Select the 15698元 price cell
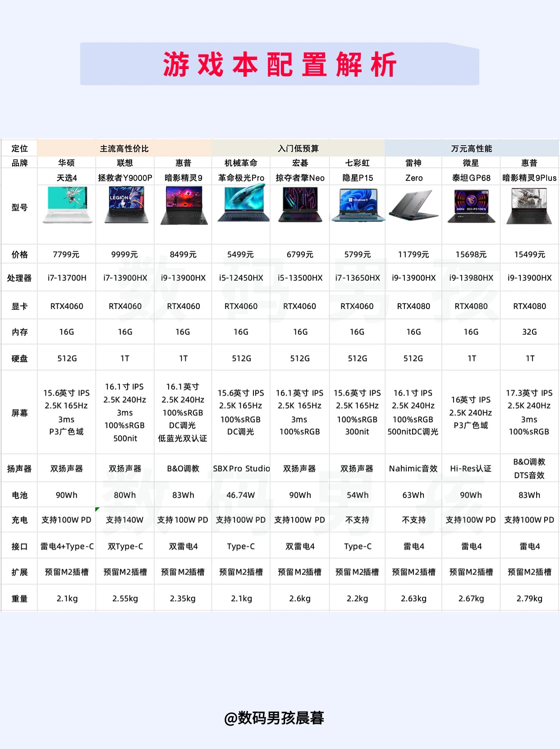 click(x=471, y=254)
